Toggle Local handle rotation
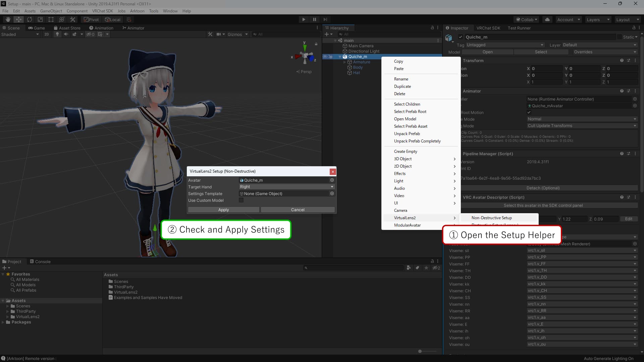This screenshot has height=362, width=644. [113, 19]
